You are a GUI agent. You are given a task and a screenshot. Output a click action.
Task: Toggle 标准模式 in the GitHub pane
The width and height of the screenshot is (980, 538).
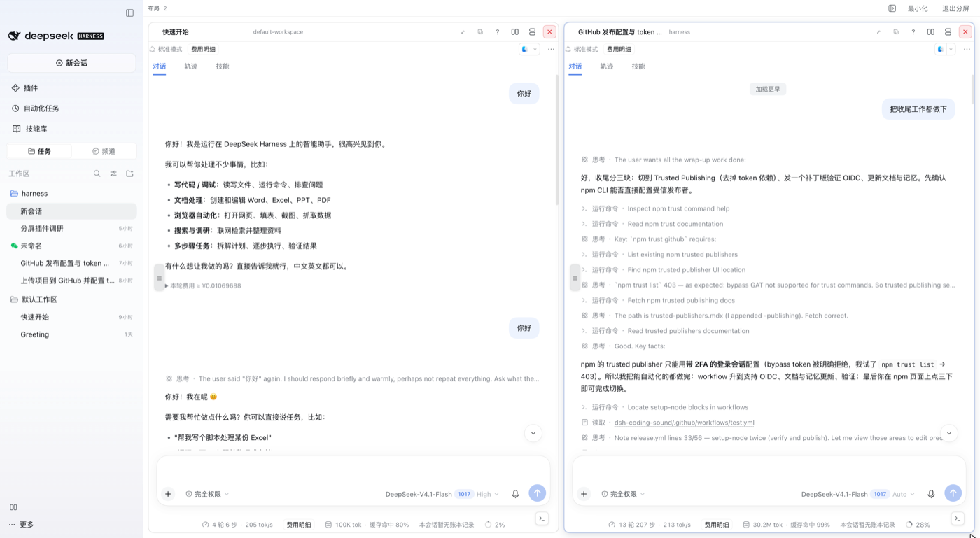click(x=582, y=50)
